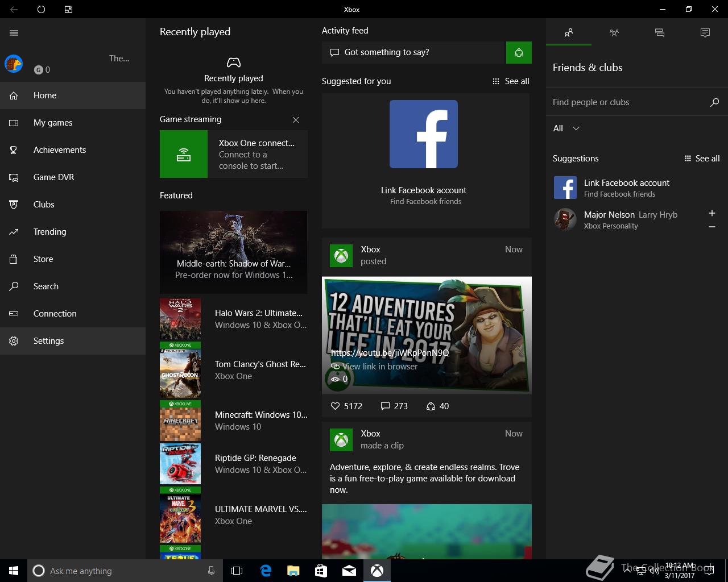Open the Connection page

coord(73,314)
